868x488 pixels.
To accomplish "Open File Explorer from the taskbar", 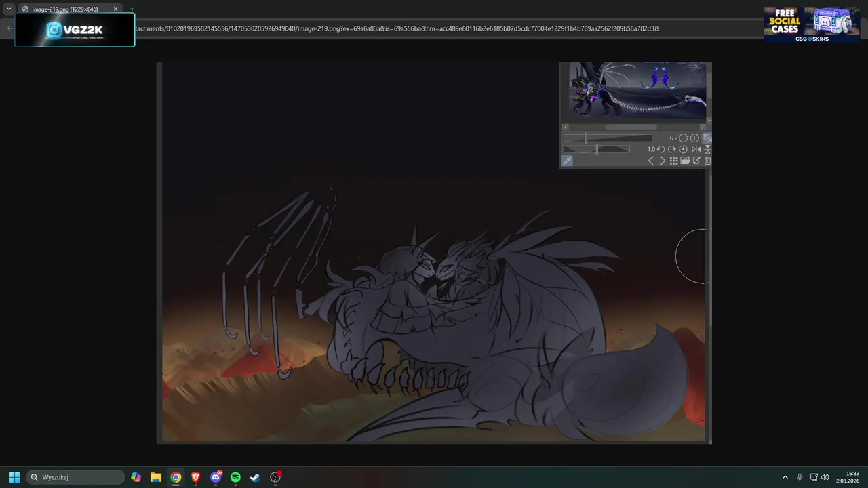I will coord(156,477).
